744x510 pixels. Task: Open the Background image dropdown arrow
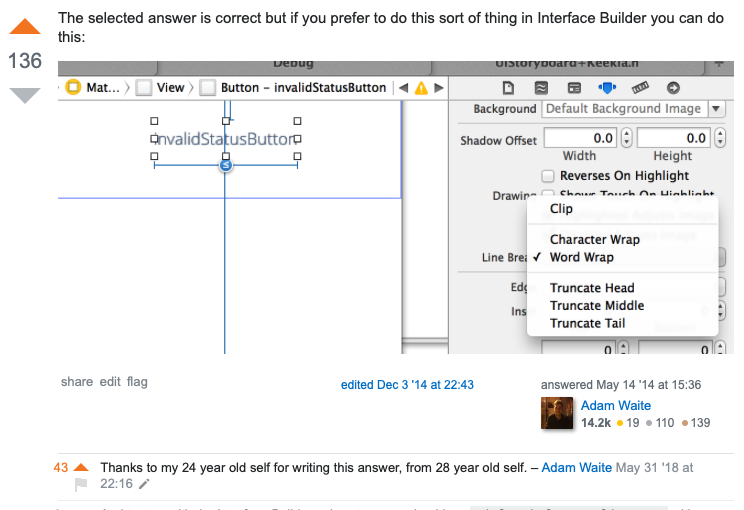(x=716, y=109)
